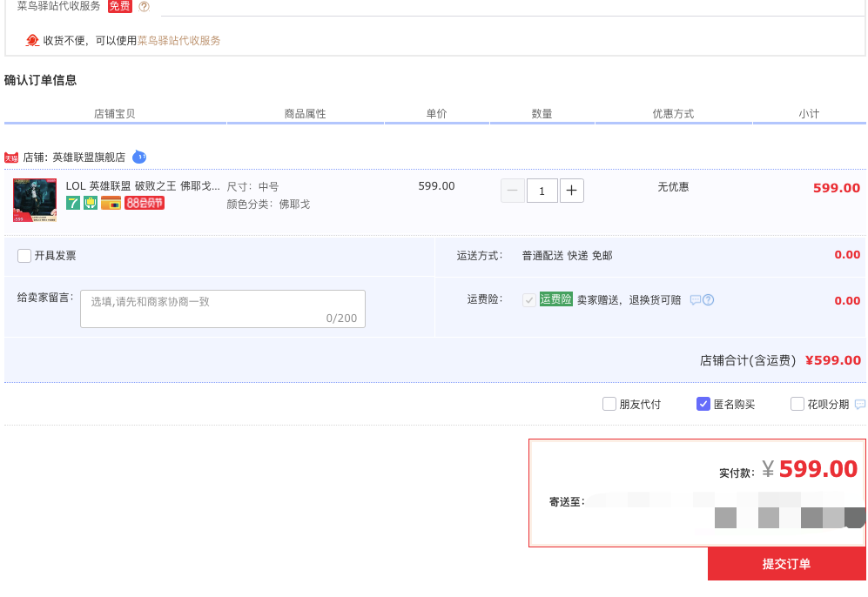Toggle the 运费险 checkbox
Screen dimensions: 868x597
[x=529, y=300]
